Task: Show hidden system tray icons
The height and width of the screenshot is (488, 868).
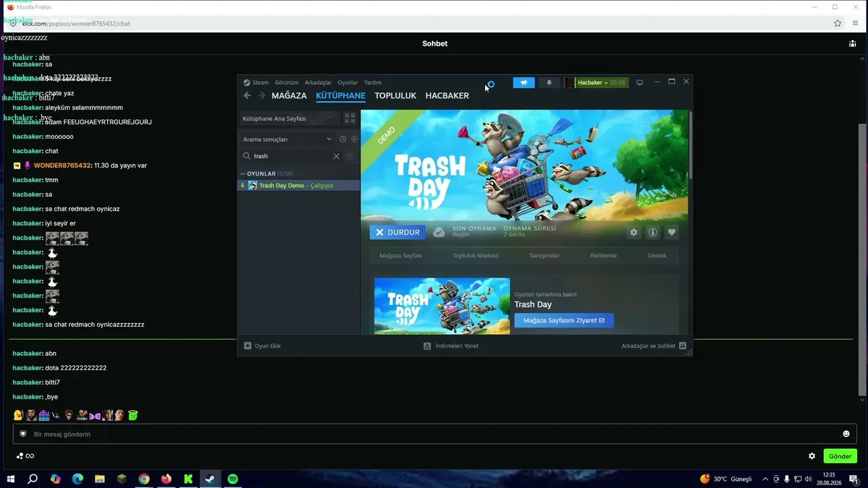Action: (x=766, y=479)
